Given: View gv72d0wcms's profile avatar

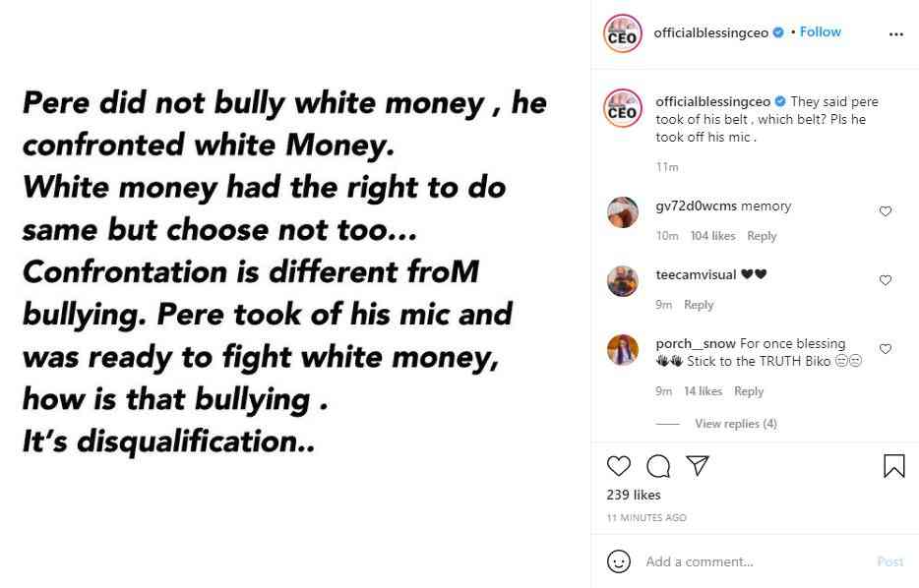Looking at the screenshot, I should [x=623, y=212].
